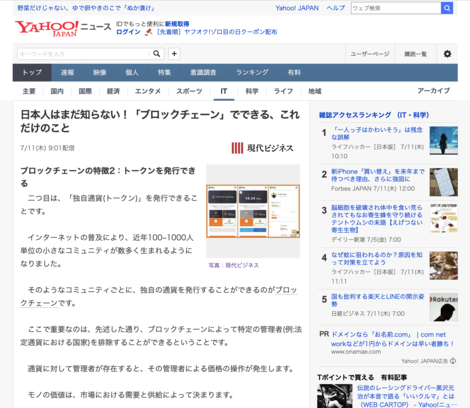This screenshot has width=470, height=408.
Task: Open the 購読一覧 button
Action: tap(415, 54)
